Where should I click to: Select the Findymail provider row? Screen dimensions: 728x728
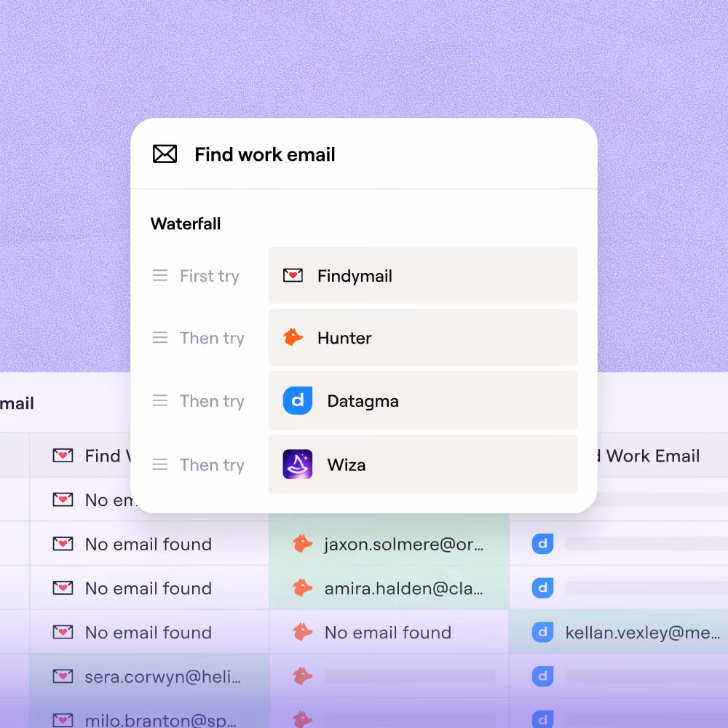(423, 275)
